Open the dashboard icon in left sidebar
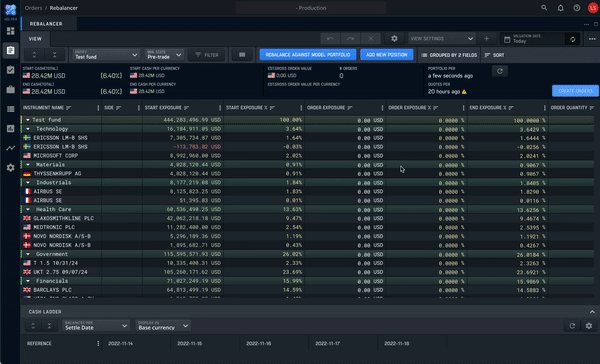This screenshot has width=600, height=364. pyautogui.click(x=10, y=31)
